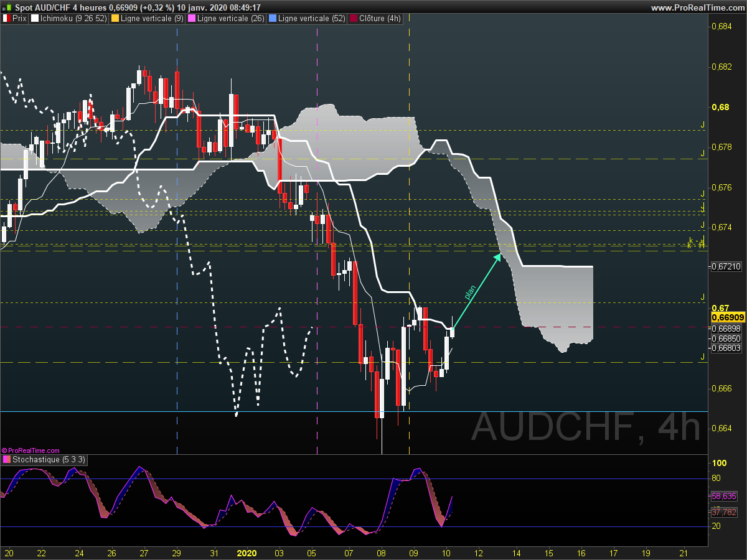Click date 19 on the time axis
The width and height of the screenshot is (747, 560).
click(x=646, y=553)
